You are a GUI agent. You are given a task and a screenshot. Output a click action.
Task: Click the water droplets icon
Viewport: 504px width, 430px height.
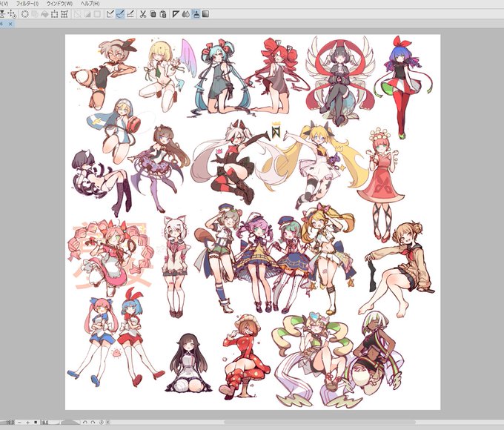(x=185, y=14)
